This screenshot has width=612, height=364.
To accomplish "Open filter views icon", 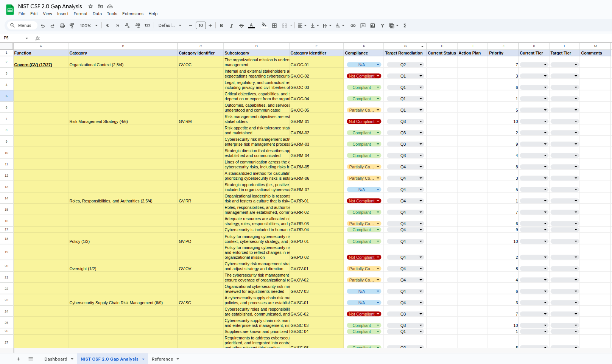I will (394, 26).
